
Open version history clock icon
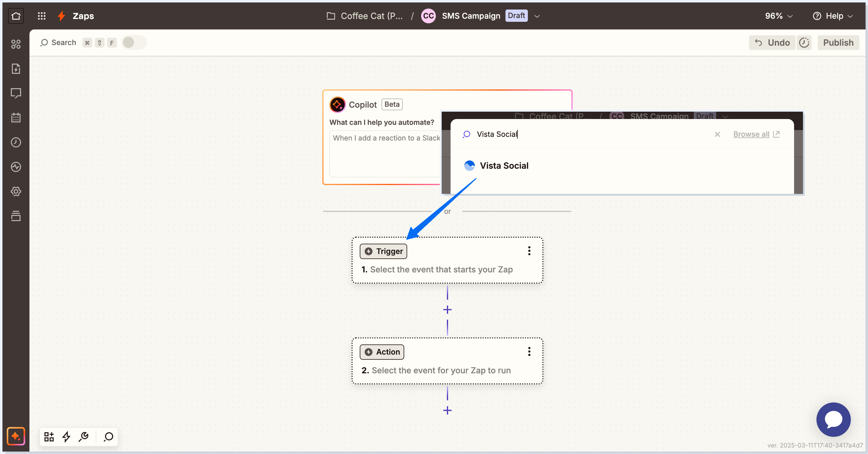click(x=804, y=42)
